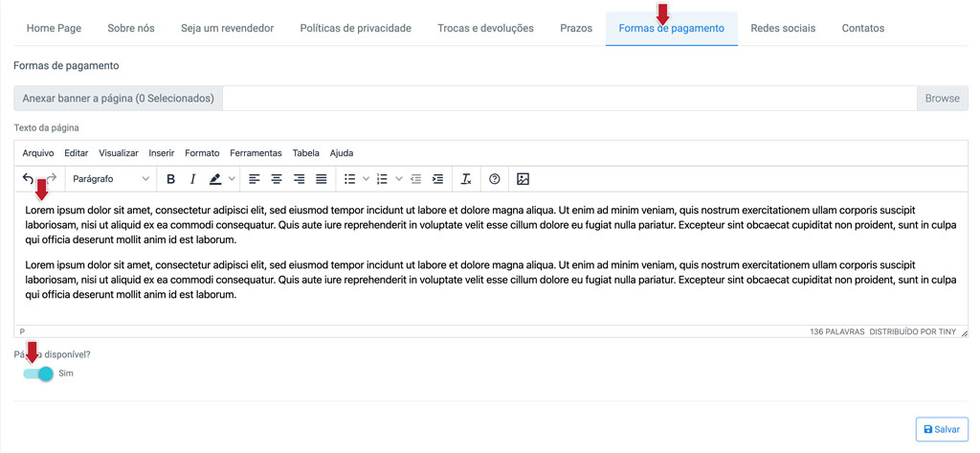
Task: Open the Inserir menu
Action: click(x=161, y=152)
